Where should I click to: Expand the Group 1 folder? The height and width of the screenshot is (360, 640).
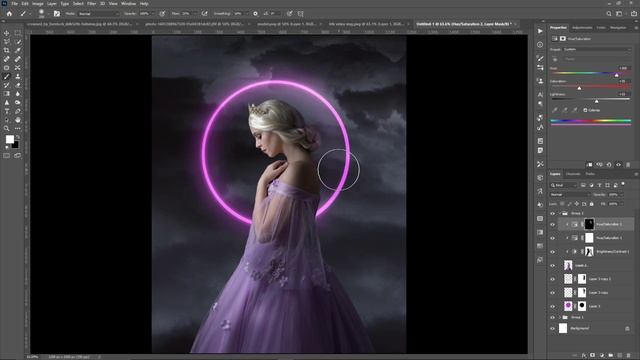coord(560,318)
